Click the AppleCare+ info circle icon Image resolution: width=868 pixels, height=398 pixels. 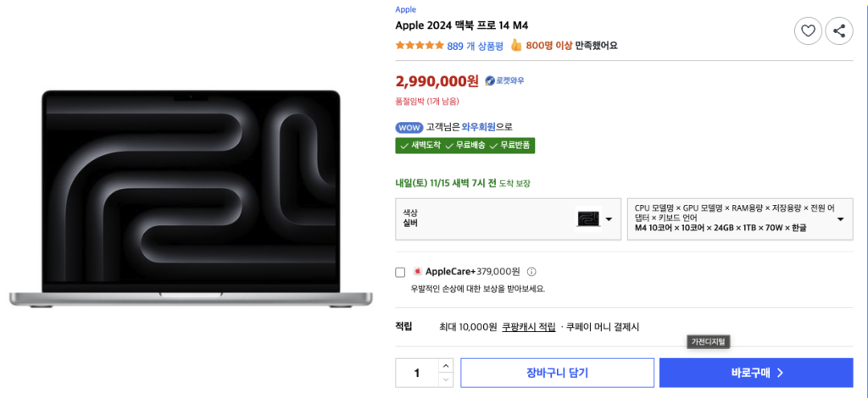point(531,272)
